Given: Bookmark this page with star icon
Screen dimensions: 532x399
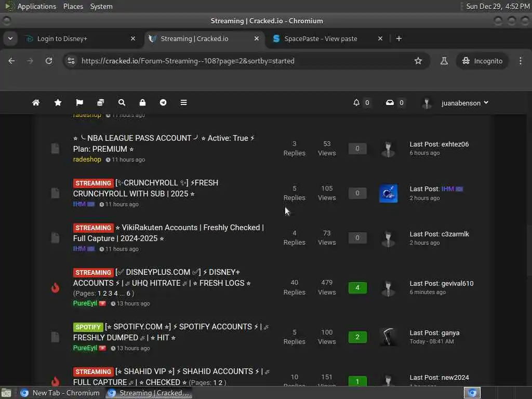Looking at the screenshot, I should 418,61.
